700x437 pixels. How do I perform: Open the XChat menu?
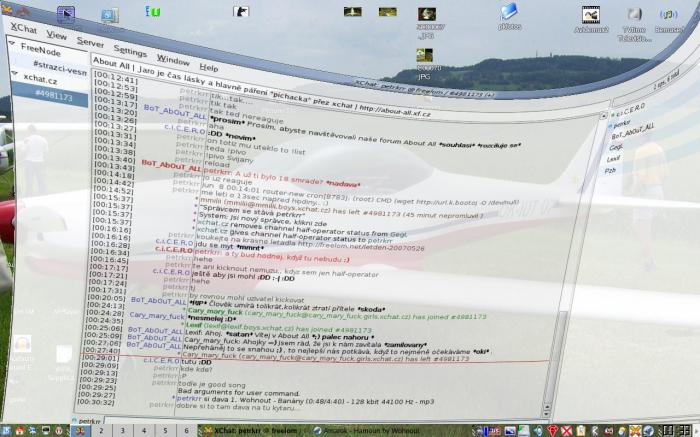24,29
